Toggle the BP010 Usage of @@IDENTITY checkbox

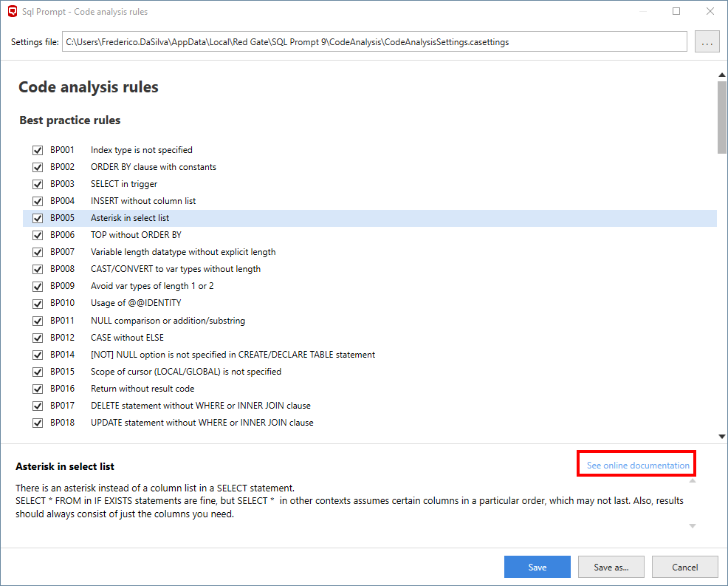38,303
